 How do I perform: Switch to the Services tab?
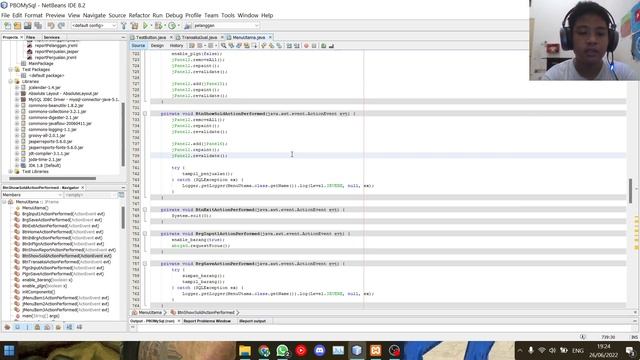51,37
